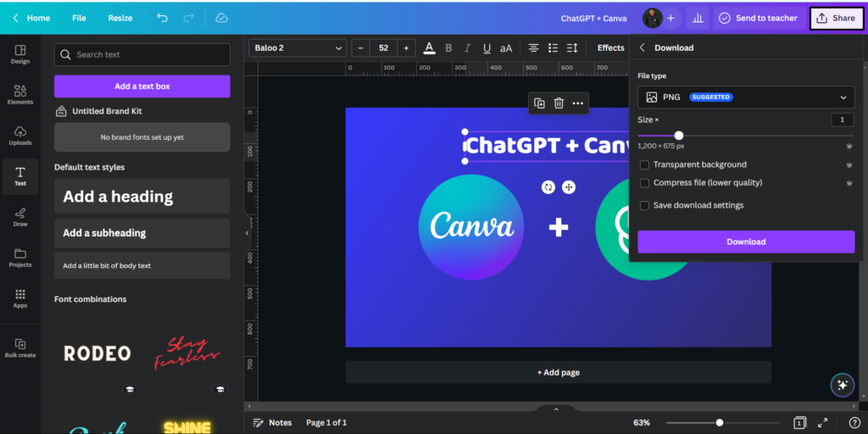Screen dimensions: 868x434
Task: Click Add a text box button
Action: 142,86
